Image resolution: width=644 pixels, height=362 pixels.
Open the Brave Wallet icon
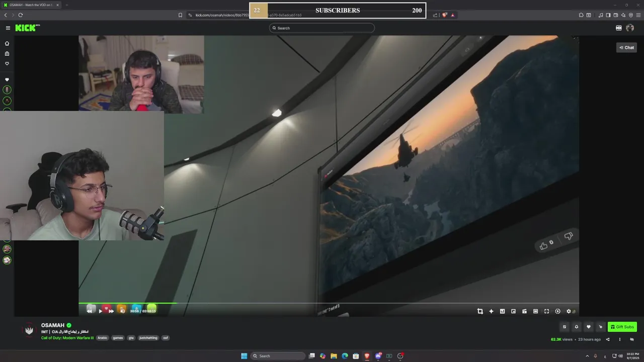[616, 15]
